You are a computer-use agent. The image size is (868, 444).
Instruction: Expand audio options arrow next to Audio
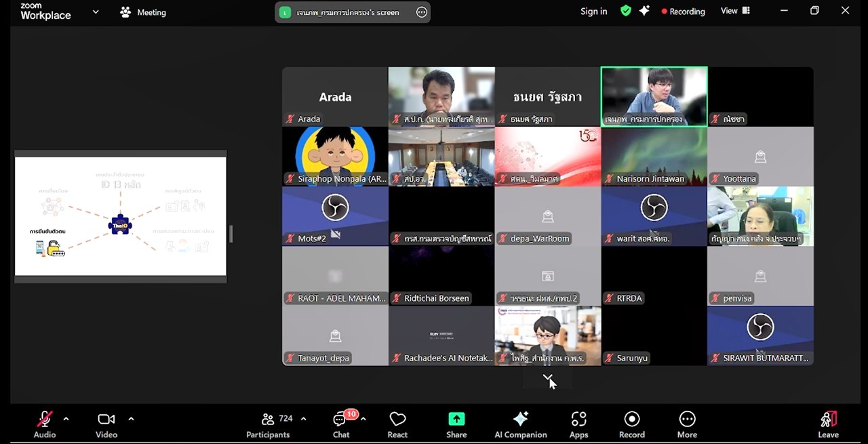point(66,419)
